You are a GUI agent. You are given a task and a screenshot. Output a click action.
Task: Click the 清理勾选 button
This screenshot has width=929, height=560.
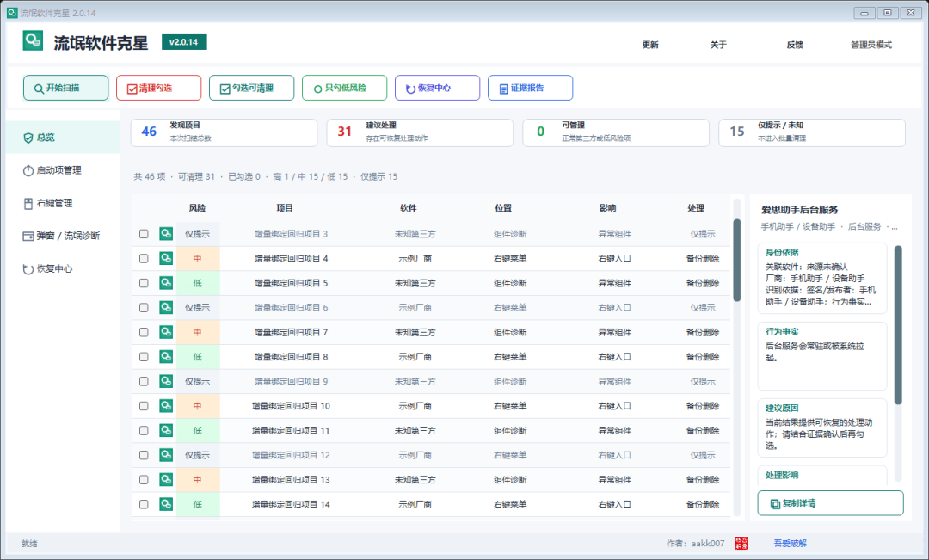[159, 89]
